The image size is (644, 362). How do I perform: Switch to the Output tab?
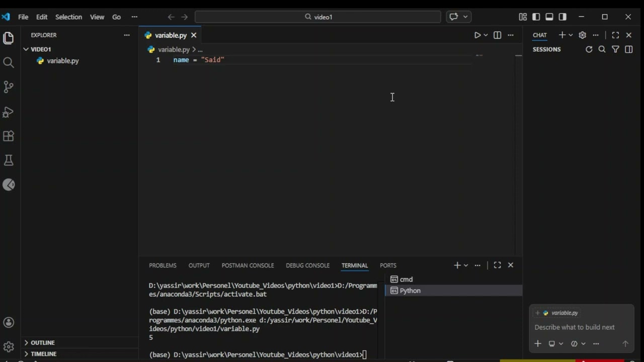click(x=199, y=265)
